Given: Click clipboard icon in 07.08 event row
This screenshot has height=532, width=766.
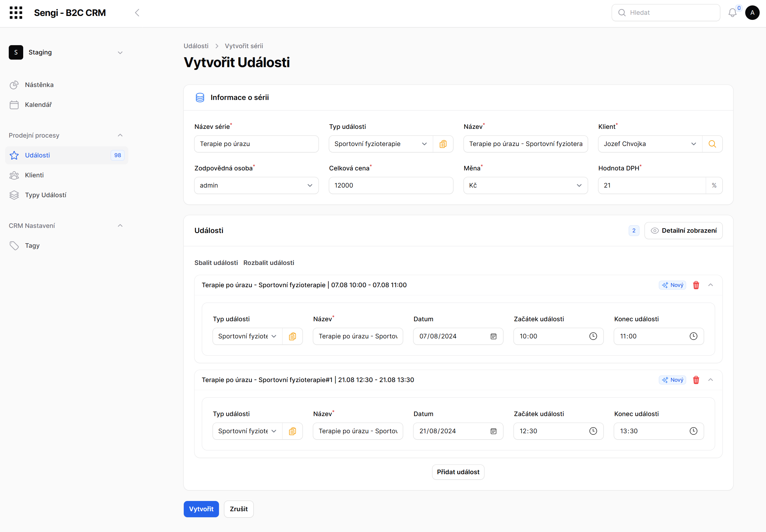Looking at the screenshot, I should click(x=292, y=336).
